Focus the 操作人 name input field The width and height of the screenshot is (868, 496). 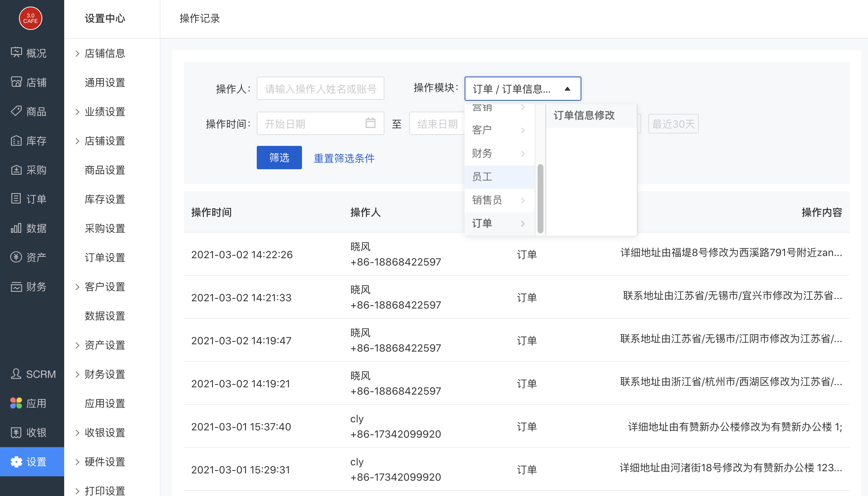click(320, 89)
